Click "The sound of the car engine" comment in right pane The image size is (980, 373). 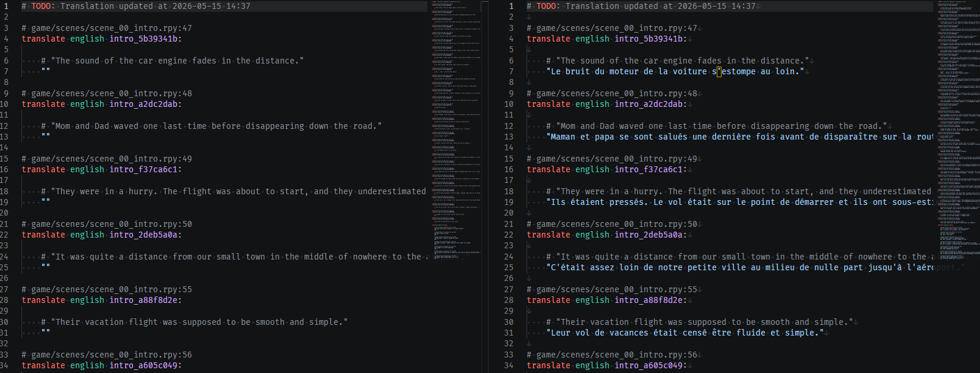[678, 61]
